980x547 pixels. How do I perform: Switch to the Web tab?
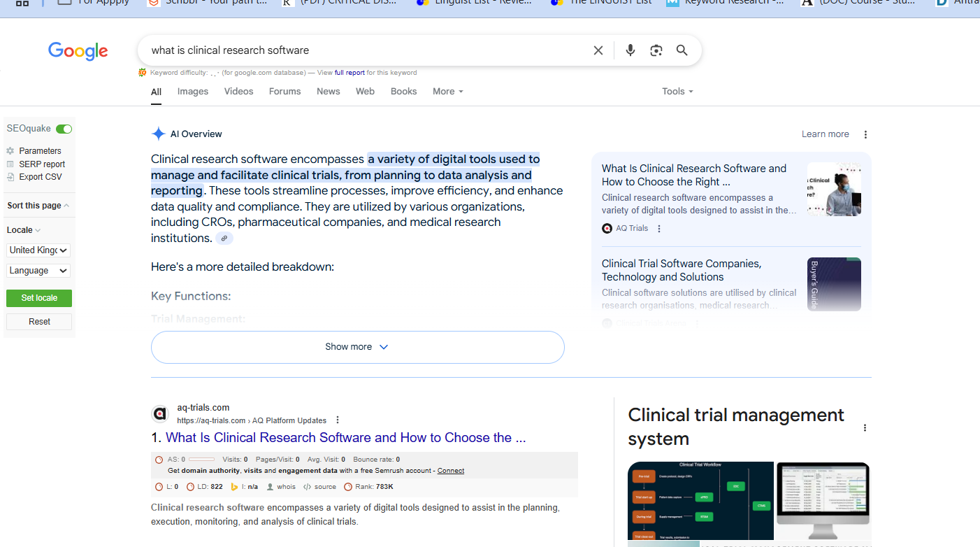365,92
